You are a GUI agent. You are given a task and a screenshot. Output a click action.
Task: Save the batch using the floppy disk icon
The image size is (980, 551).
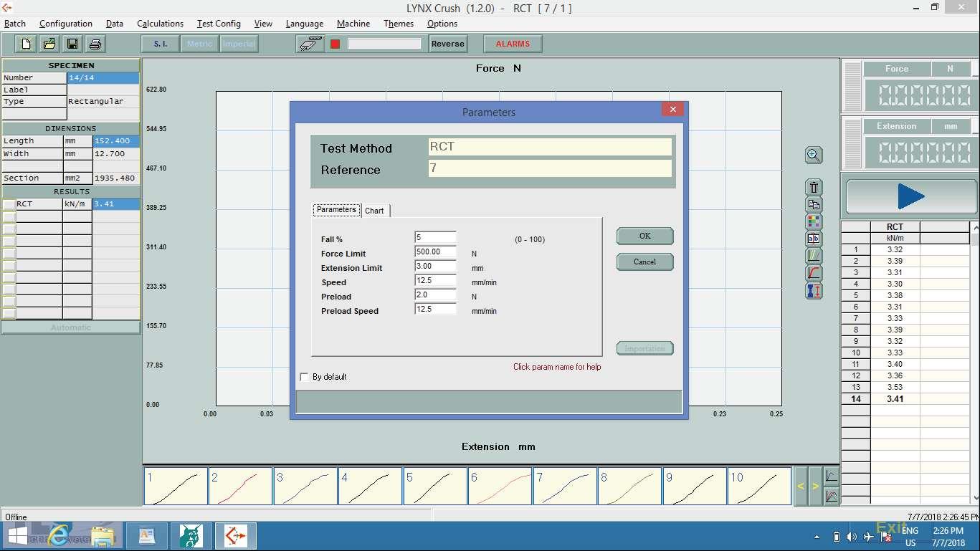[x=72, y=44]
